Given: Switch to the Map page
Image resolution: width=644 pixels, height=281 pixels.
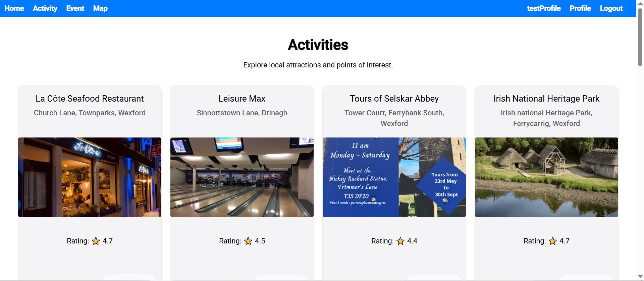Looking at the screenshot, I should tap(100, 8).
